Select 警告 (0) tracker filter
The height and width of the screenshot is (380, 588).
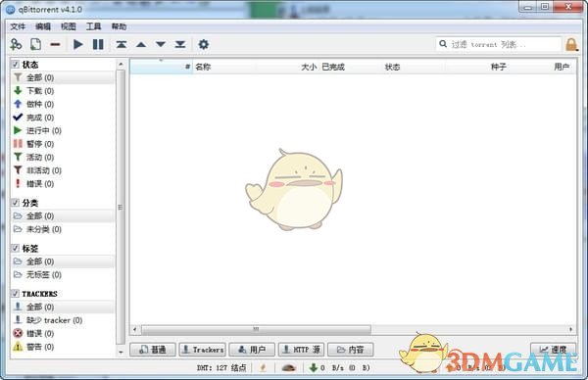tap(63, 347)
